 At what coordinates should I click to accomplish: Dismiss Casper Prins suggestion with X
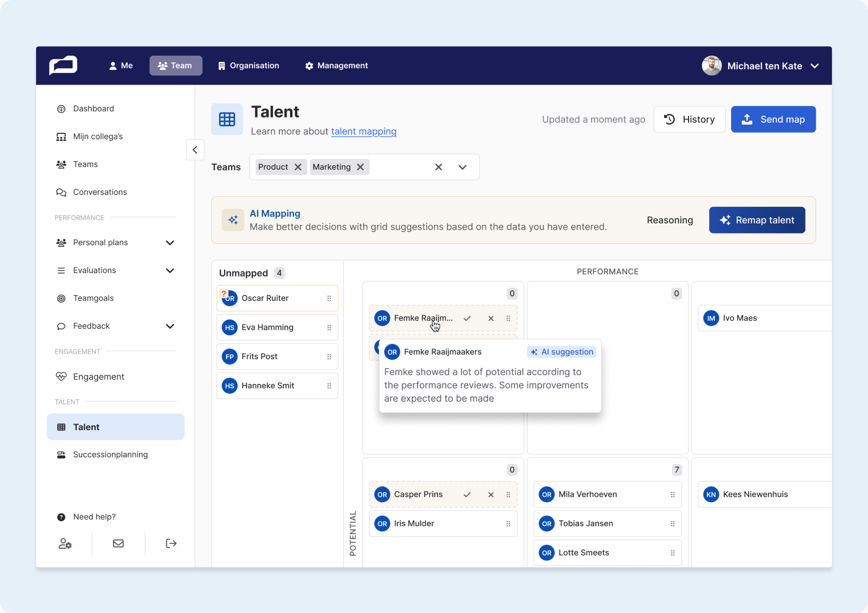pyautogui.click(x=491, y=494)
